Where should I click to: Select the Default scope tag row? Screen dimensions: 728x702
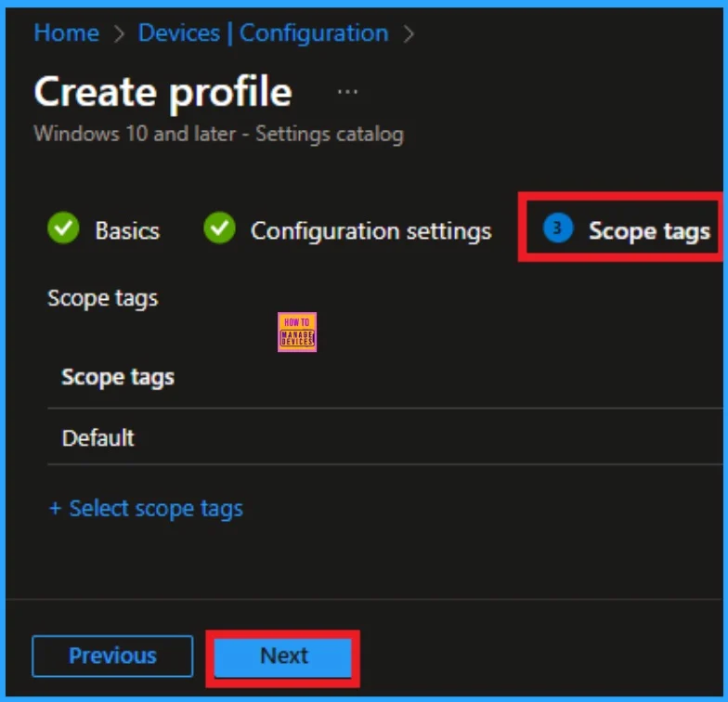point(98,437)
